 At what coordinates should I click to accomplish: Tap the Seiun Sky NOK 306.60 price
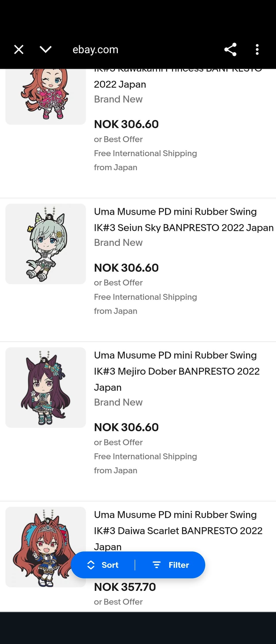pyautogui.click(x=126, y=268)
